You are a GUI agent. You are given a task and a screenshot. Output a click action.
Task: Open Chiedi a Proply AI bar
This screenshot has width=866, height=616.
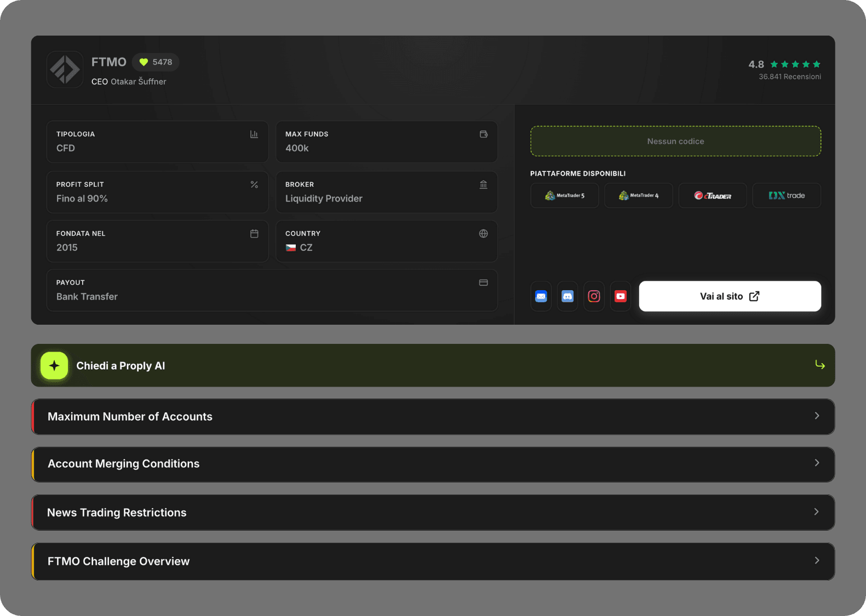pos(433,365)
